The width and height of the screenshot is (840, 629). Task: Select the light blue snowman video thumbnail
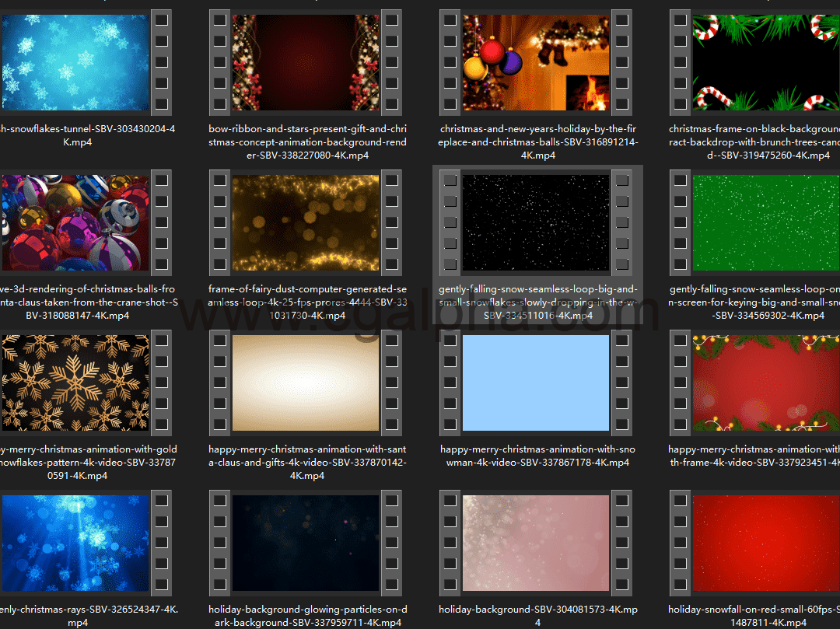[536, 383]
